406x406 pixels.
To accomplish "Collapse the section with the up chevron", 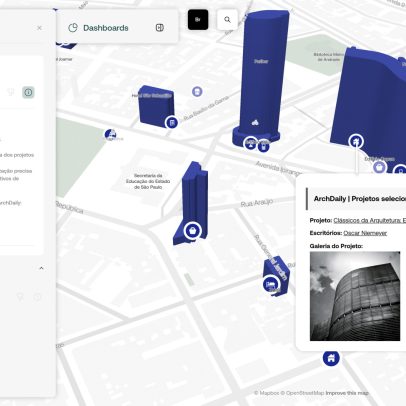I will point(41,268).
